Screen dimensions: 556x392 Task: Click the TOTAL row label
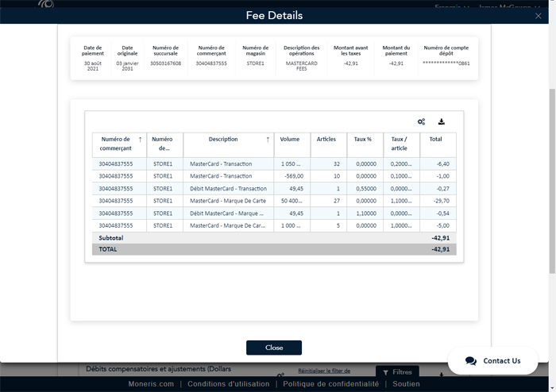pyautogui.click(x=108, y=249)
